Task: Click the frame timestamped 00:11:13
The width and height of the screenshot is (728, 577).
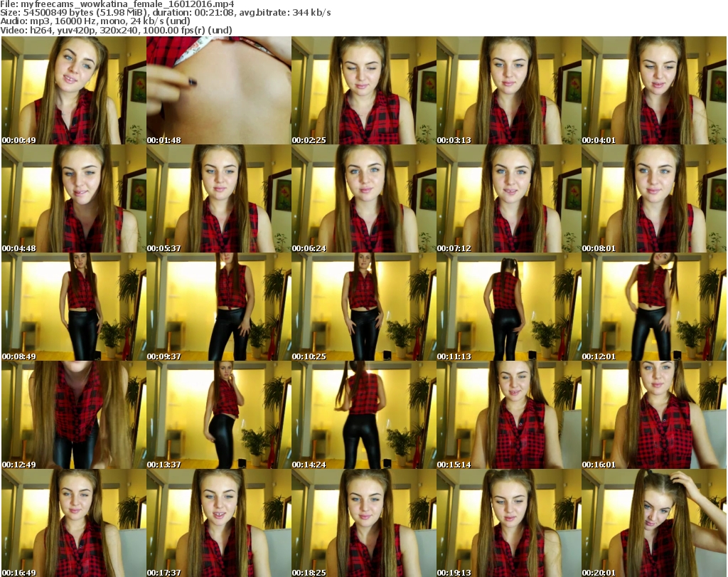Action: (x=508, y=307)
